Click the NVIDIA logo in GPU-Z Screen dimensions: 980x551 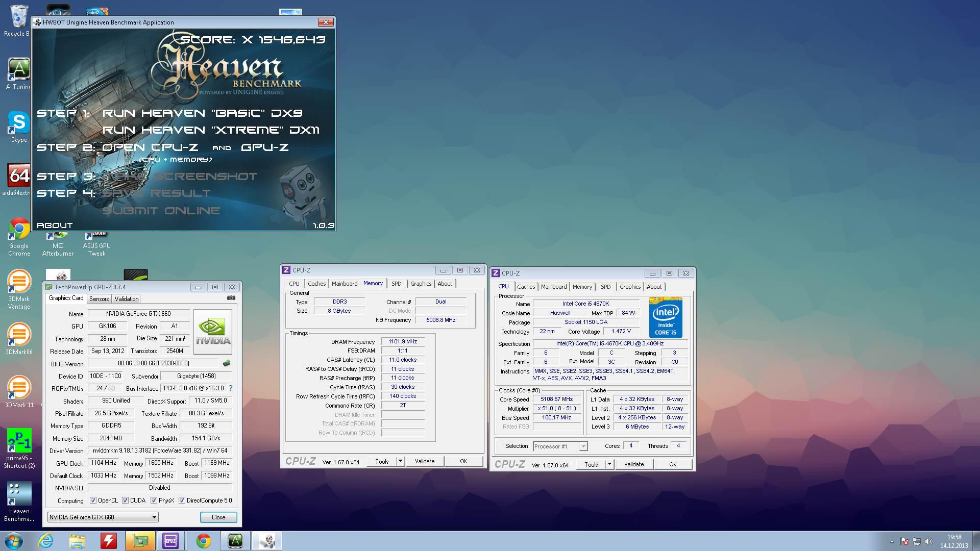[213, 332]
